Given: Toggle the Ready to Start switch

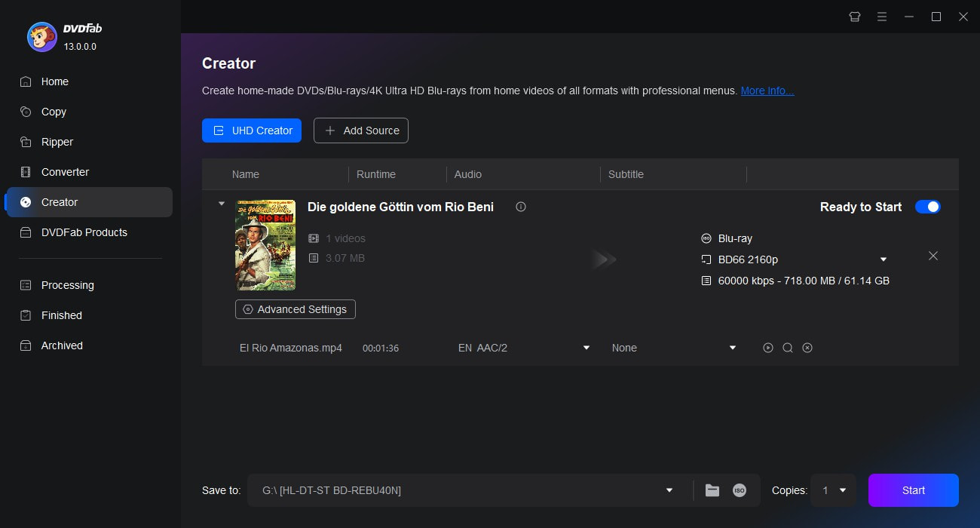Looking at the screenshot, I should click(x=927, y=207).
